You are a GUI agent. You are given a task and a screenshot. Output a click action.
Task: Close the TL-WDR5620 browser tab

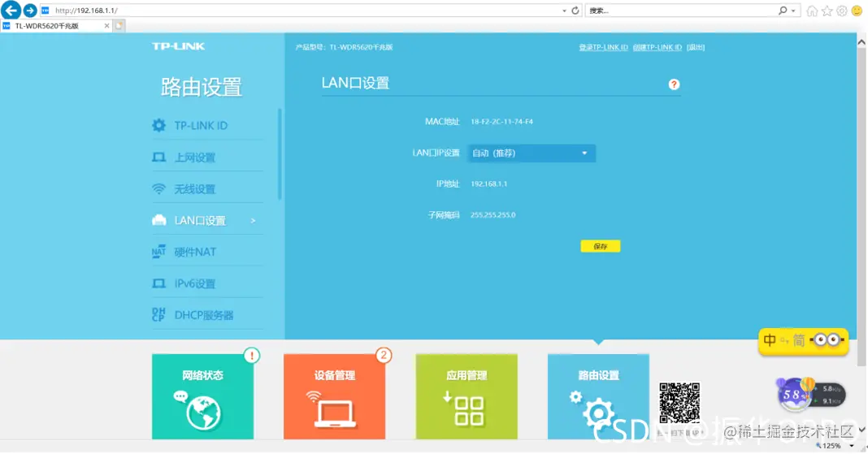point(106,26)
